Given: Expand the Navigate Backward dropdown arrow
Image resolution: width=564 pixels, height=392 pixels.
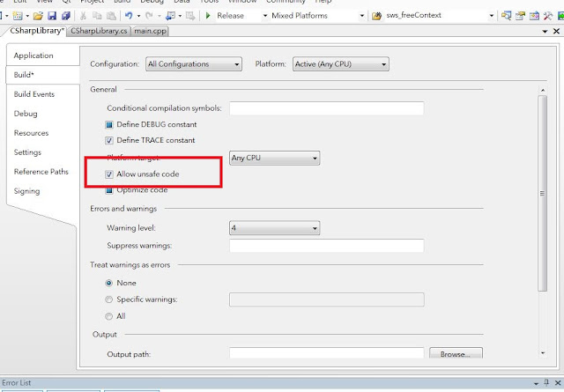Looking at the screenshot, I should [180, 16].
